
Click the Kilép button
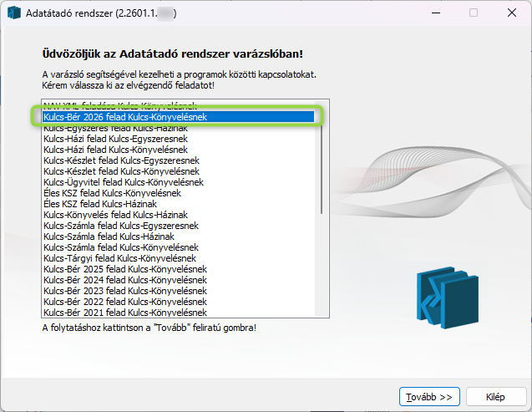tap(495, 397)
